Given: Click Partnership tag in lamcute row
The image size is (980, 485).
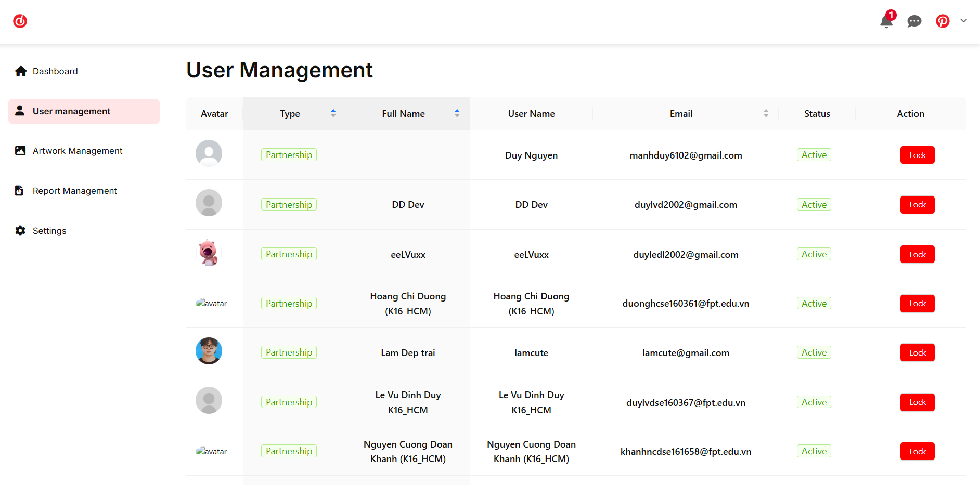Looking at the screenshot, I should click(x=289, y=352).
